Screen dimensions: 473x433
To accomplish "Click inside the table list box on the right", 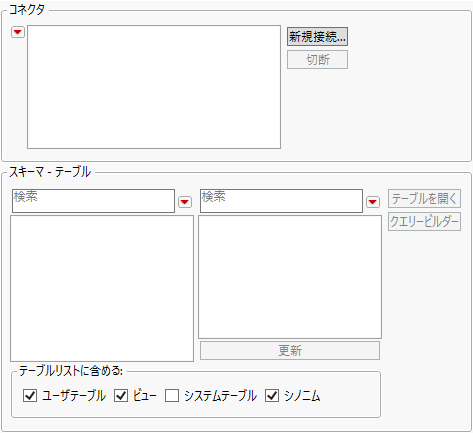I will [x=290, y=277].
